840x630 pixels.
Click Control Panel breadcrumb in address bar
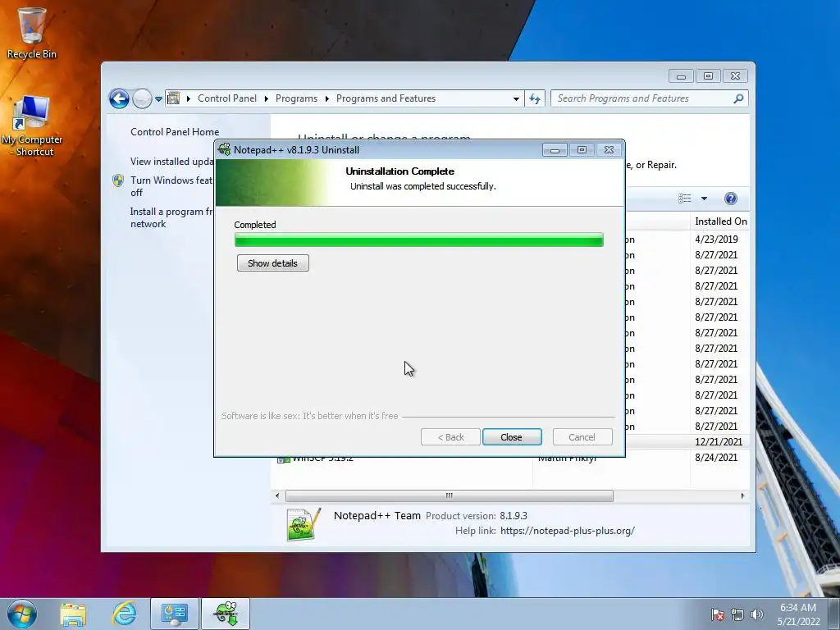(x=227, y=98)
